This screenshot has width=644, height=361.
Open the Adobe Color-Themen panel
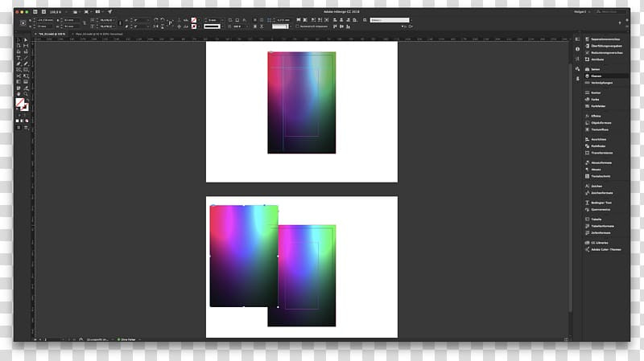click(606, 249)
